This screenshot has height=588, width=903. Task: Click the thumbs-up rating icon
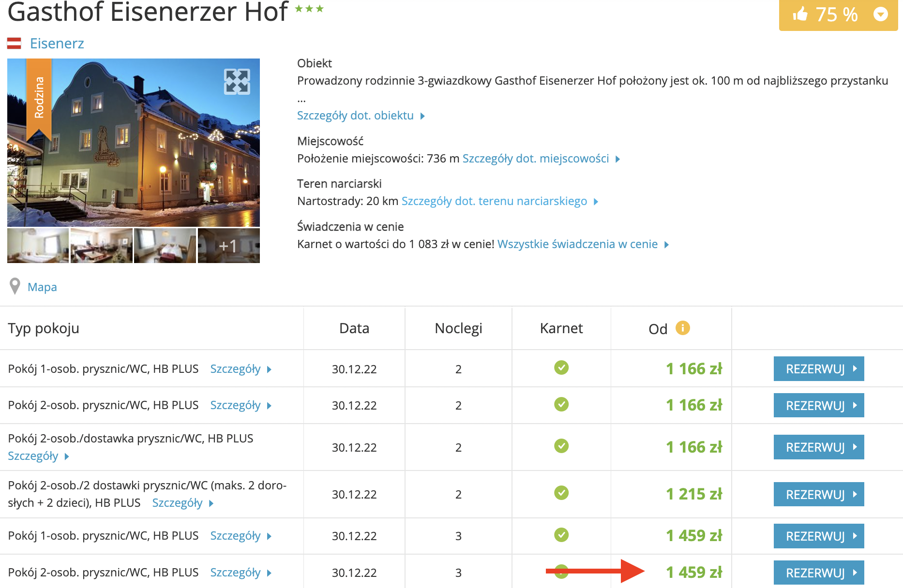[x=800, y=14]
